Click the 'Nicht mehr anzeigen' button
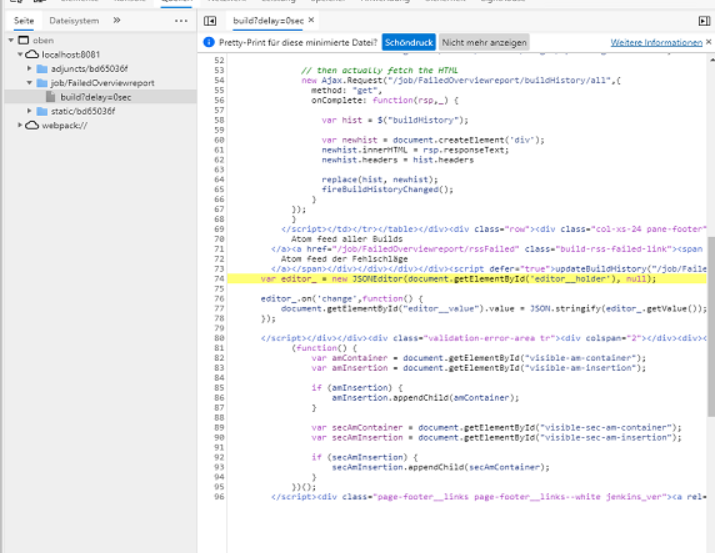715x553 pixels. pos(484,42)
